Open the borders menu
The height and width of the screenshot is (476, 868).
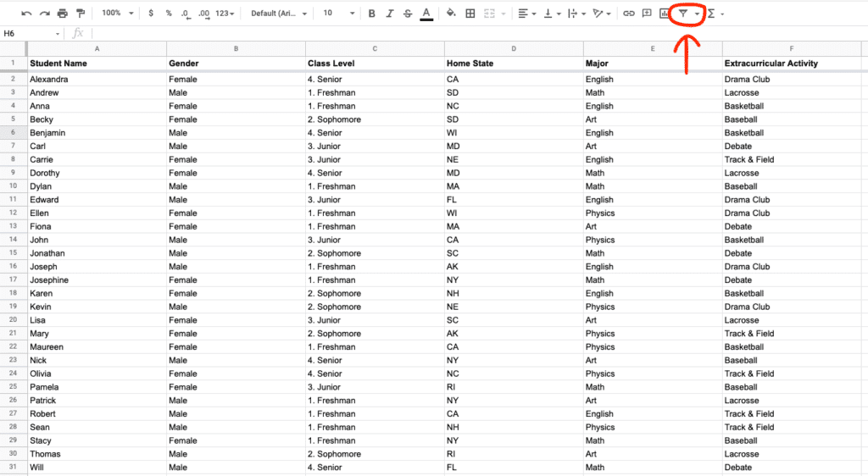[470, 14]
